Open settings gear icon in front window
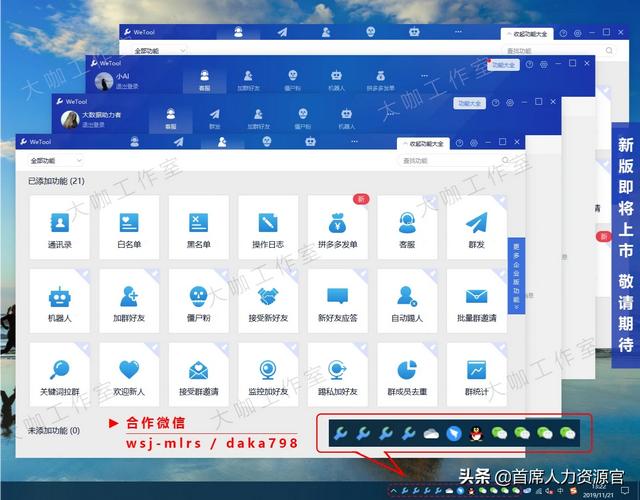The image size is (640, 500). [474, 143]
